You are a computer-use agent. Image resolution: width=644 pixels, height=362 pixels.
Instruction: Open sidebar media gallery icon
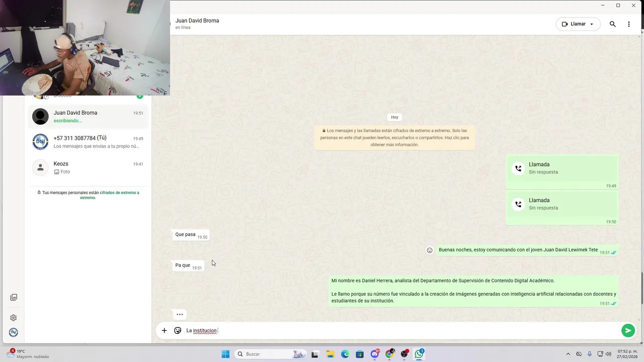[x=14, y=298]
